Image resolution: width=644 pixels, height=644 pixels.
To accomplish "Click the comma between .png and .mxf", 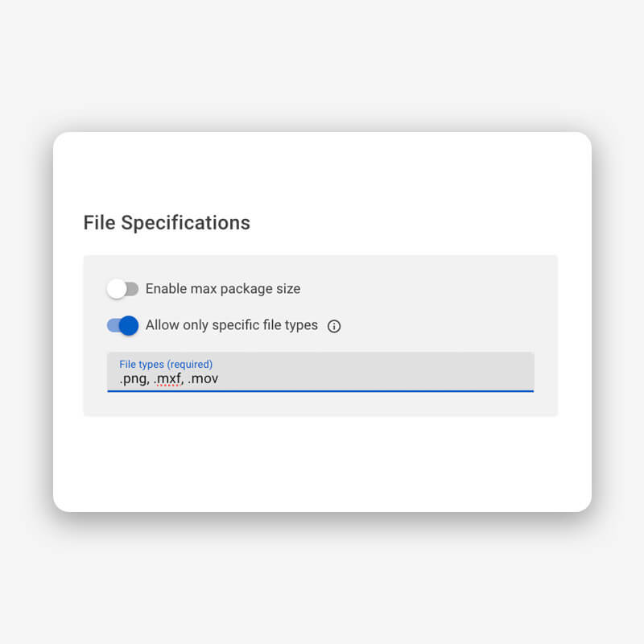I will [x=148, y=380].
